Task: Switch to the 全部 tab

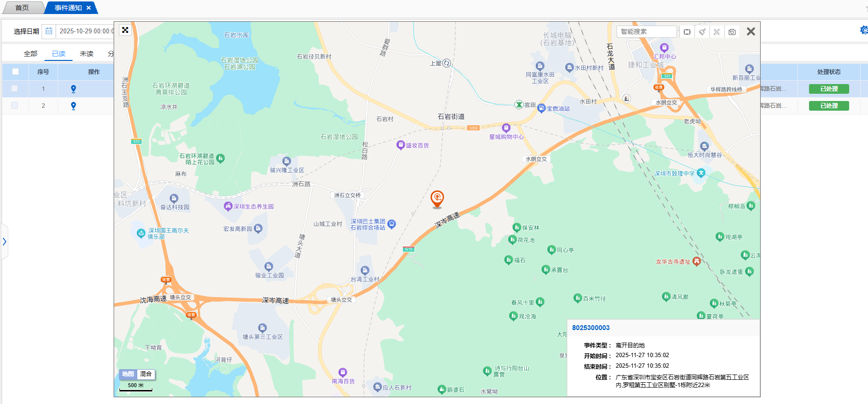Action: pos(30,54)
